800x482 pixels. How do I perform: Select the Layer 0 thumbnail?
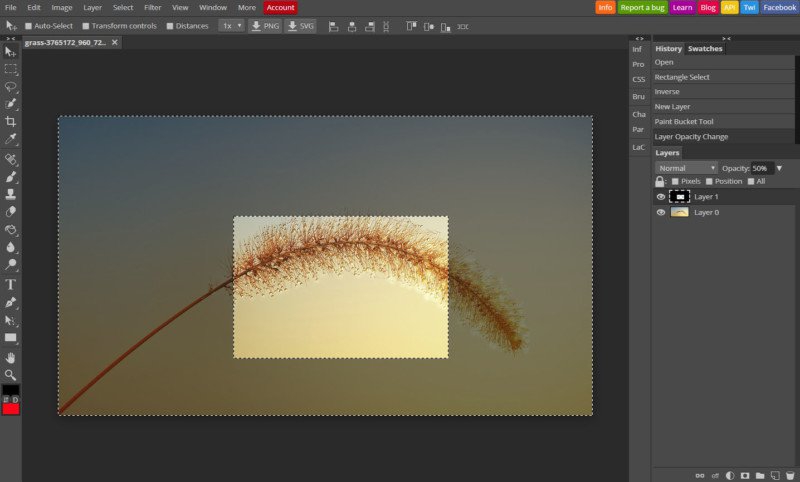(x=679, y=212)
